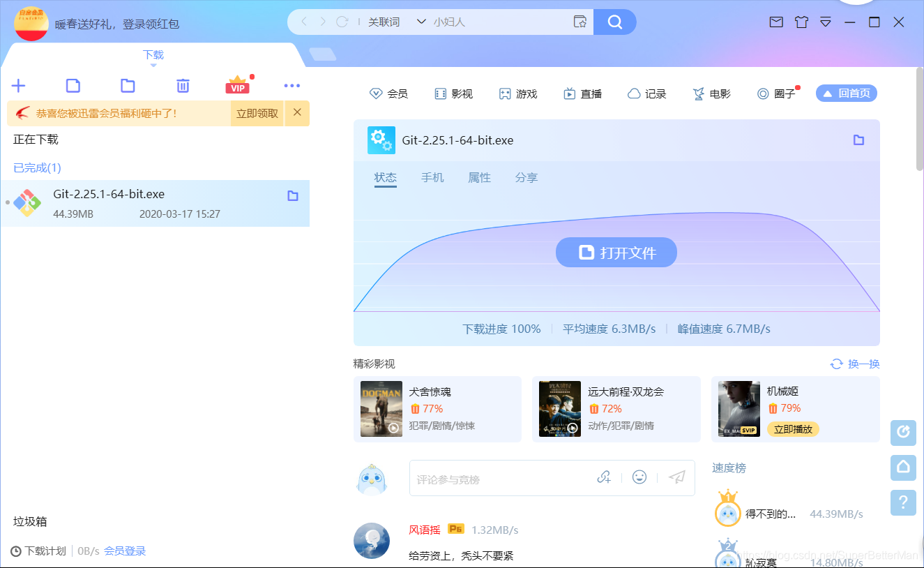Open the more options ellipsis menu

(x=292, y=86)
